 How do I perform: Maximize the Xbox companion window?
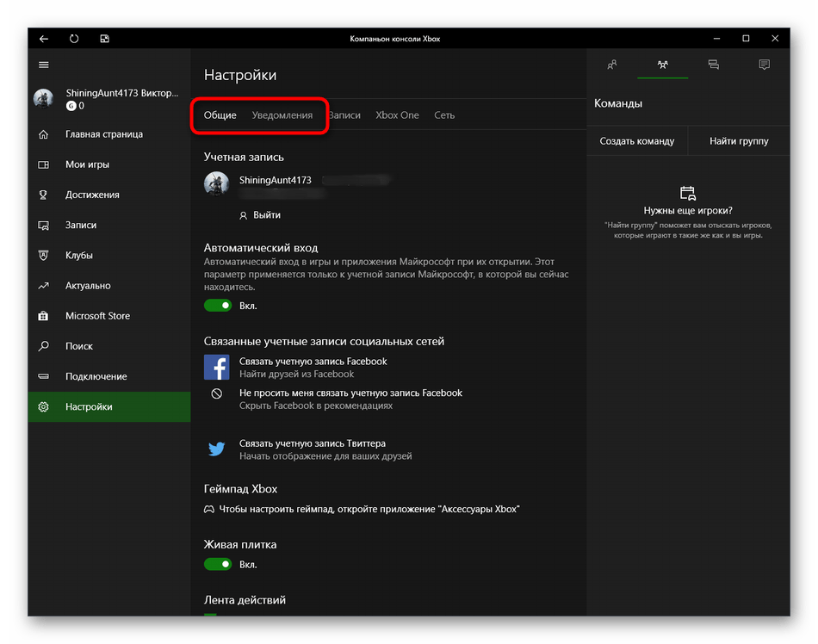pos(746,39)
